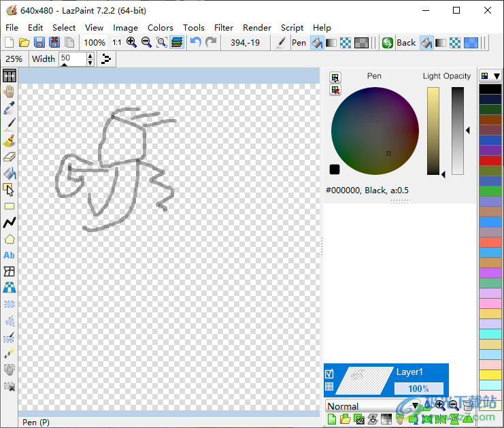
Task: Click the 25% pen opacity value
Action: tap(14, 59)
